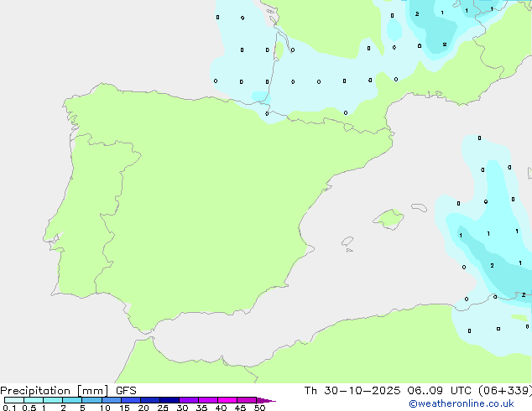Click the '0.5' legend scale label
The image size is (532, 411).
pos(29,408)
